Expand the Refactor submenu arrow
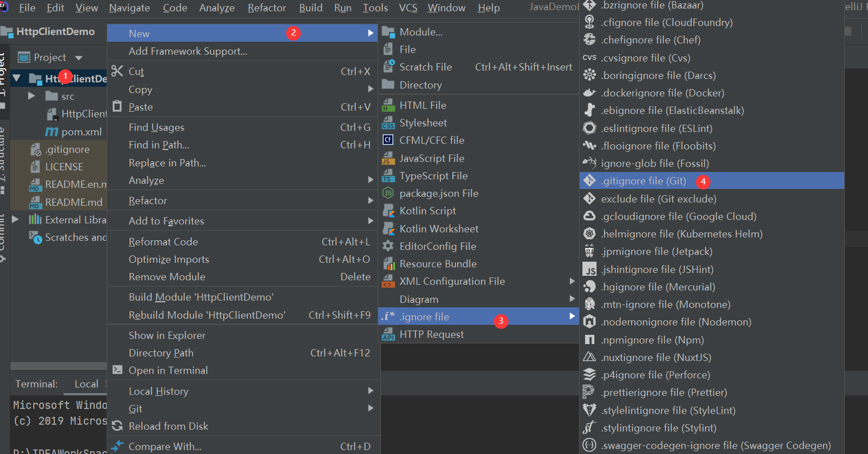868x454 pixels. pyautogui.click(x=371, y=200)
